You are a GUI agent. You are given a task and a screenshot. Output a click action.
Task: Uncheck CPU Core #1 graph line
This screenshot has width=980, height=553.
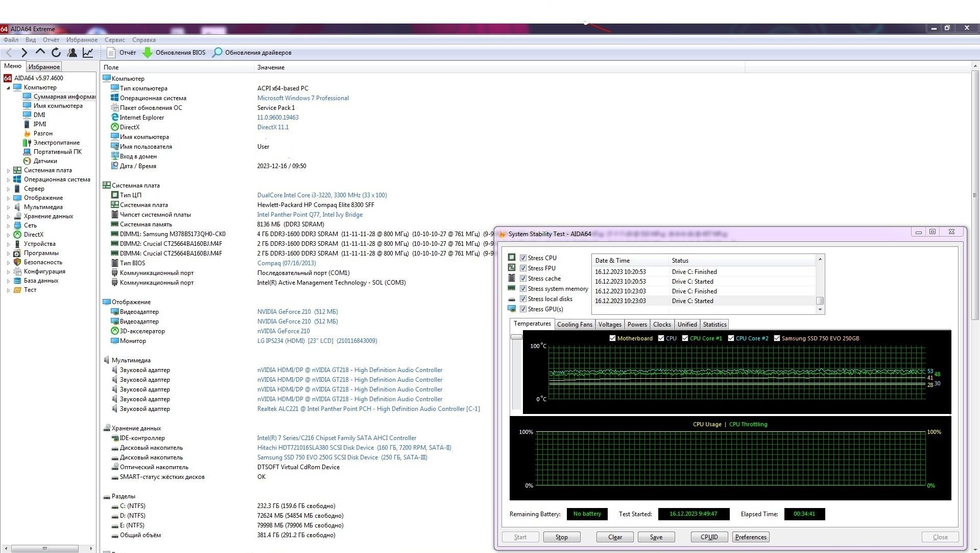coord(685,338)
